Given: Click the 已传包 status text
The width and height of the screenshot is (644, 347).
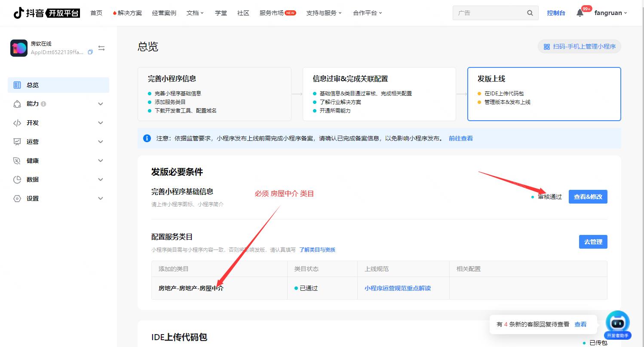Looking at the screenshot, I should [x=598, y=343].
